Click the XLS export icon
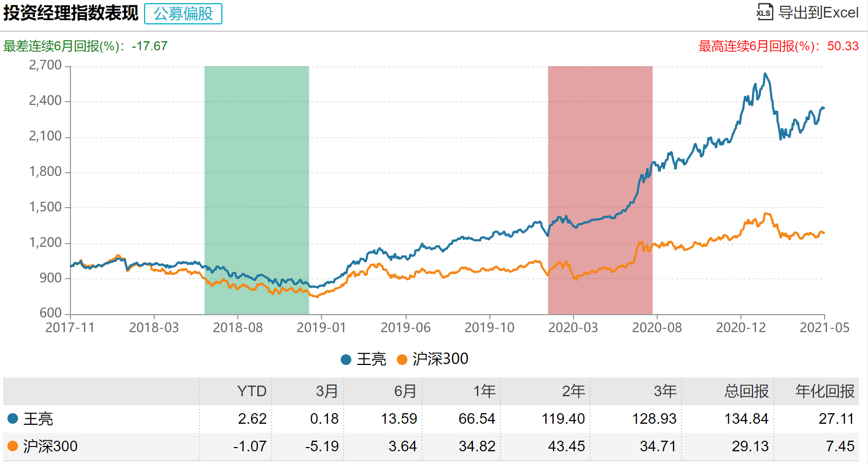The width and height of the screenshot is (868, 464). coord(764,12)
